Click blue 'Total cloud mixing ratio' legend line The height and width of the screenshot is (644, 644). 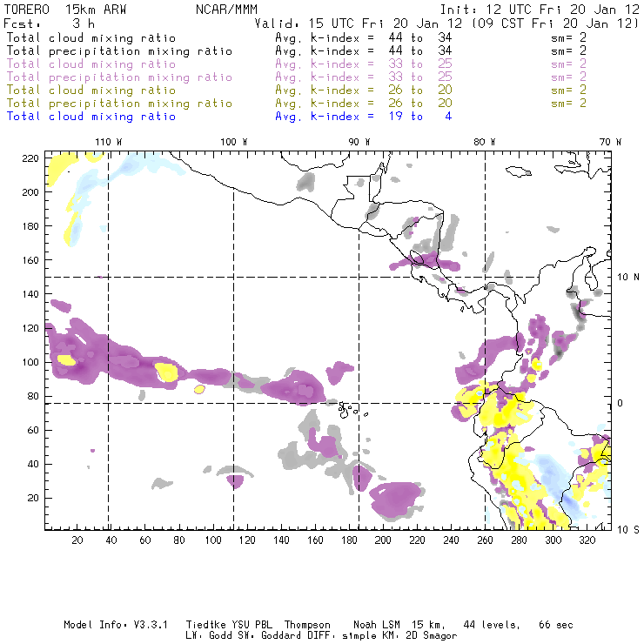91,117
